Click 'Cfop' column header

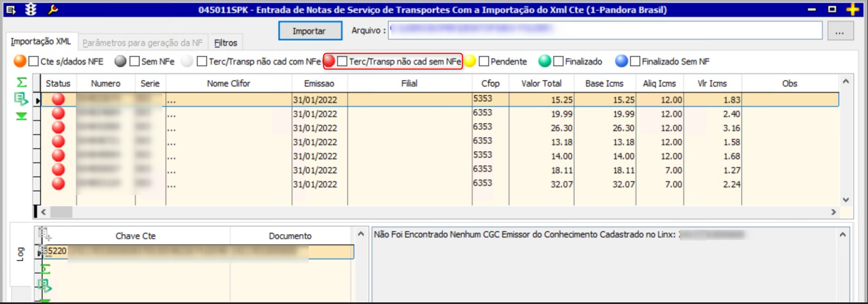click(490, 83)
